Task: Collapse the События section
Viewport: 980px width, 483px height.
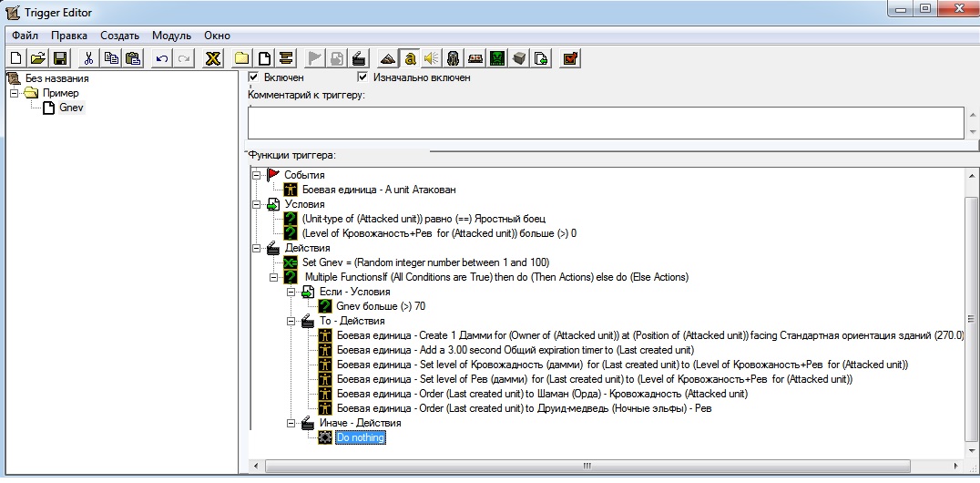Action: tap(256, 175)
